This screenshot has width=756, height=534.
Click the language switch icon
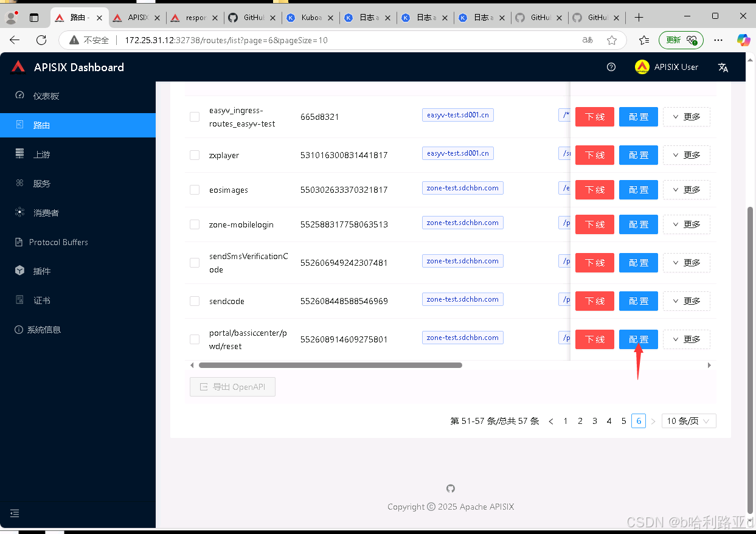[723, 68]
